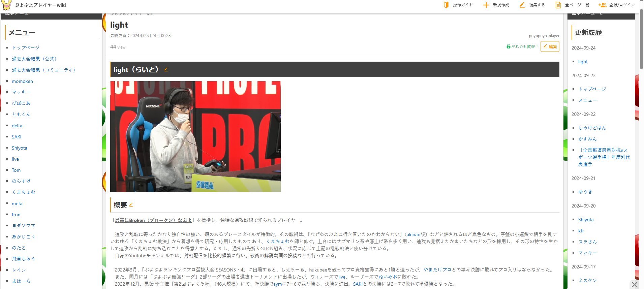This screenshot has height=289, width=644.
Task: Open トップページ in update history
Action: point(592,89)
